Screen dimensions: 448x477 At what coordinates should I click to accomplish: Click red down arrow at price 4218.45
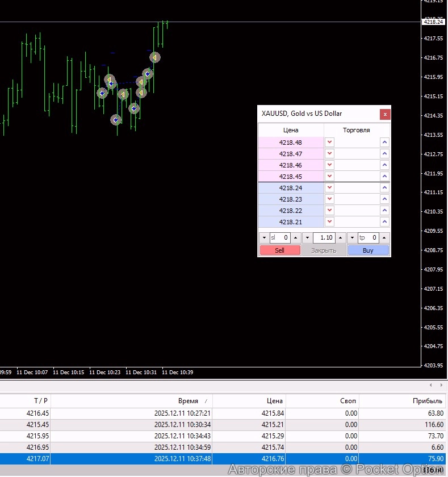(329, 177)
